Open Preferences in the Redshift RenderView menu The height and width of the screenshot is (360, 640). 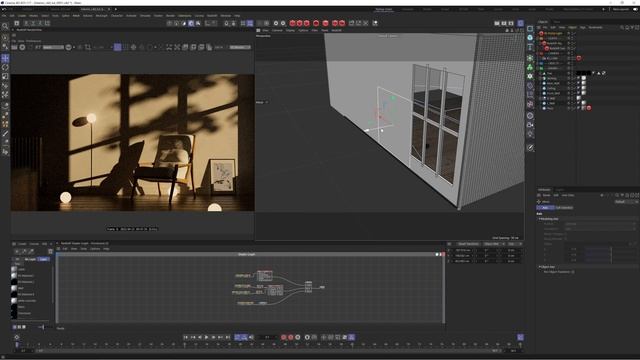(34, 41)
